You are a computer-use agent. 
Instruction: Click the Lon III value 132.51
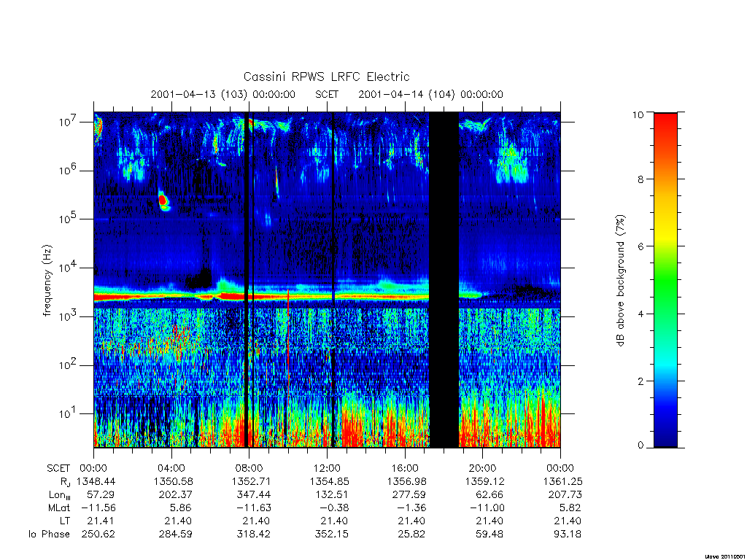coord(332,495)
